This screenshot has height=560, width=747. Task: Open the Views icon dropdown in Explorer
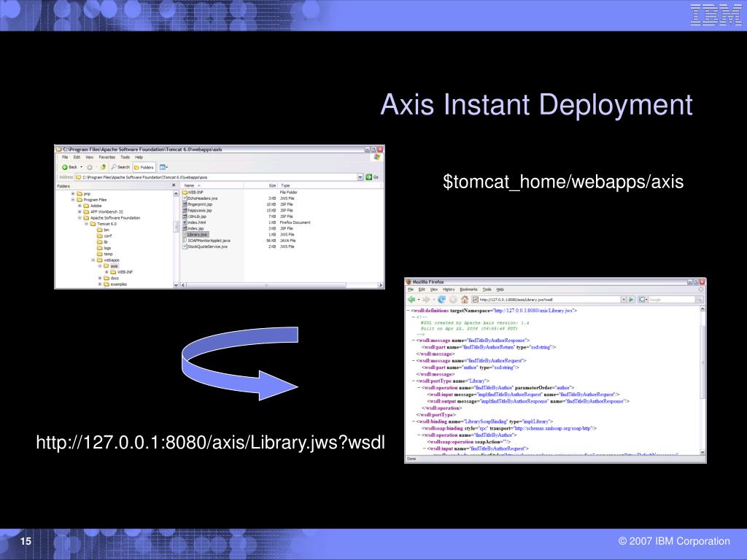[x=163, y=167]
